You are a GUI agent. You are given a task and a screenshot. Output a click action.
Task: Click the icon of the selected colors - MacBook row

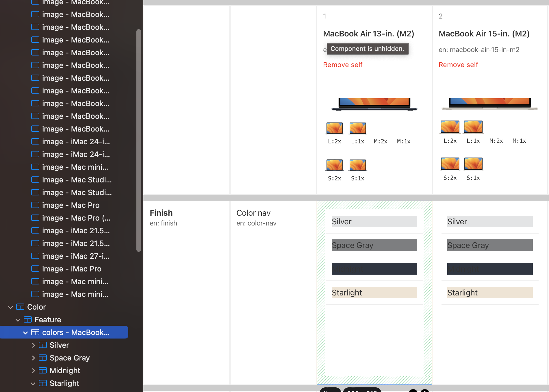pyautogui.click(x=35, y=332)
